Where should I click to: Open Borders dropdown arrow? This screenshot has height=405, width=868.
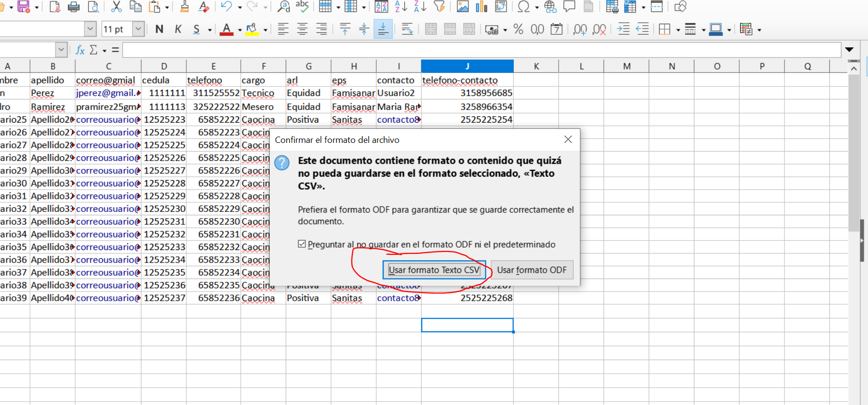tap(678, 30)
